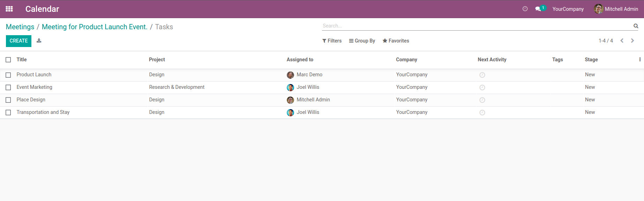Click the export download icon

coord(39,41)
